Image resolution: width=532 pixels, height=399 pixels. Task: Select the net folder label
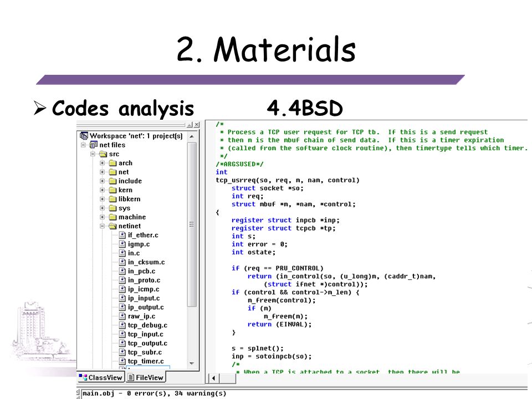(124, 172)
